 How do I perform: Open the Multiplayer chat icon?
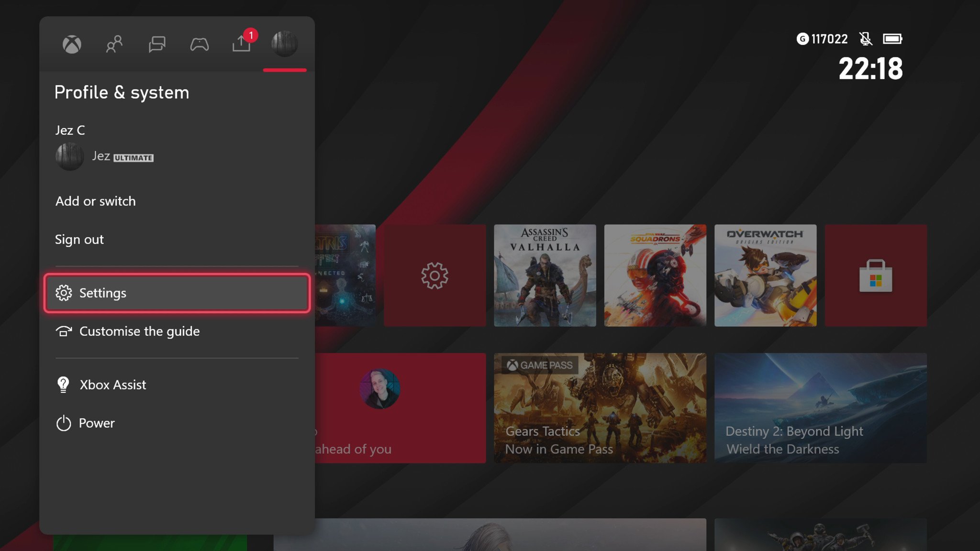[157, 43]
